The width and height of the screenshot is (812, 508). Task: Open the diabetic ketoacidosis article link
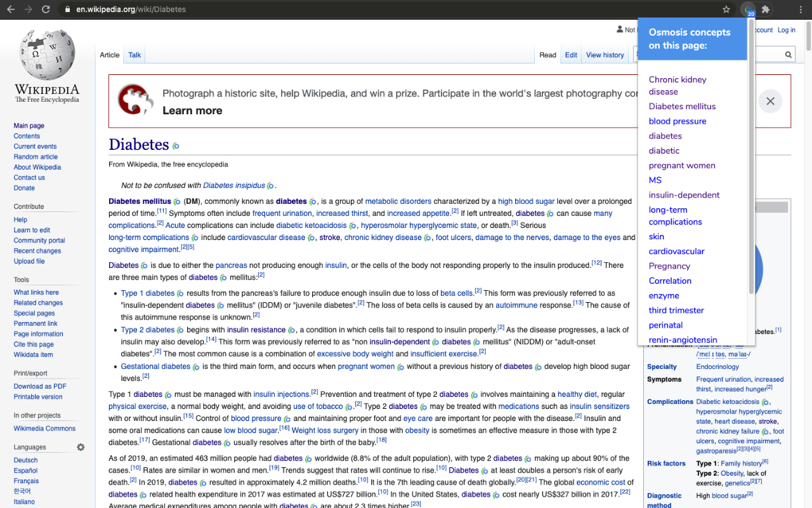311,225
